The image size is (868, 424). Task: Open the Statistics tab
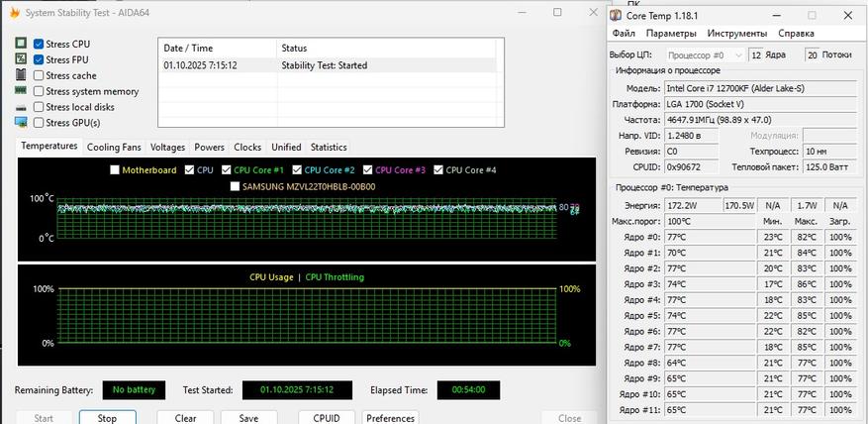pyautogui.click(x=329, y=147)
